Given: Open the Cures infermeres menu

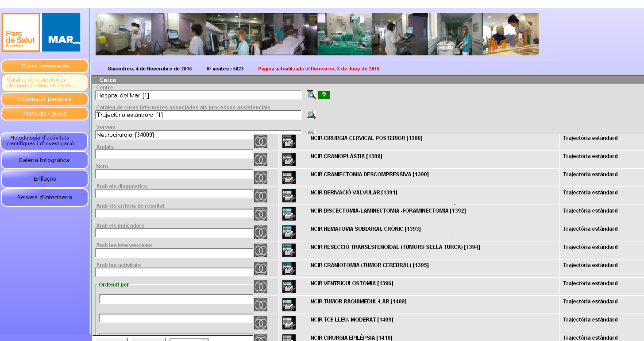Looking at the screenshot, I should point(45,66).
